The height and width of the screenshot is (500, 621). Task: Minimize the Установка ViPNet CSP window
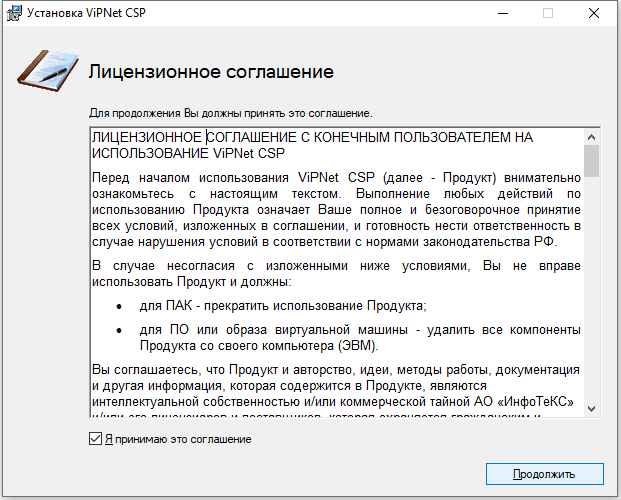point(503,13)
